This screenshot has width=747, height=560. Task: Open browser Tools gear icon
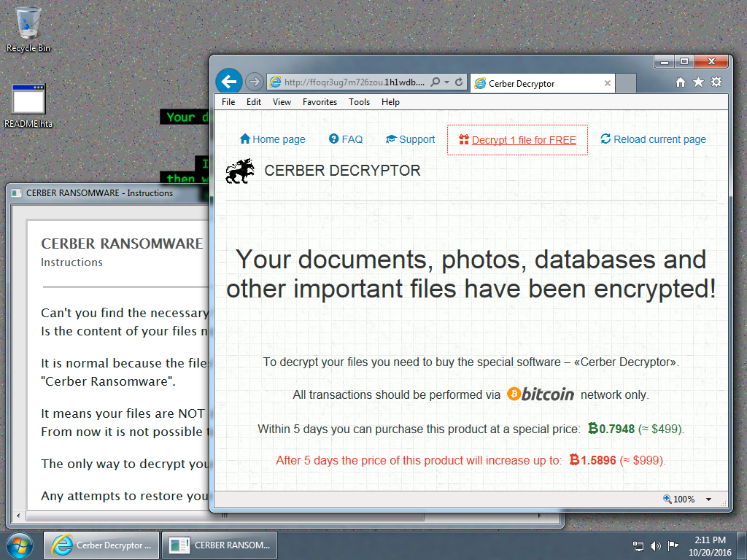point(716,82)
